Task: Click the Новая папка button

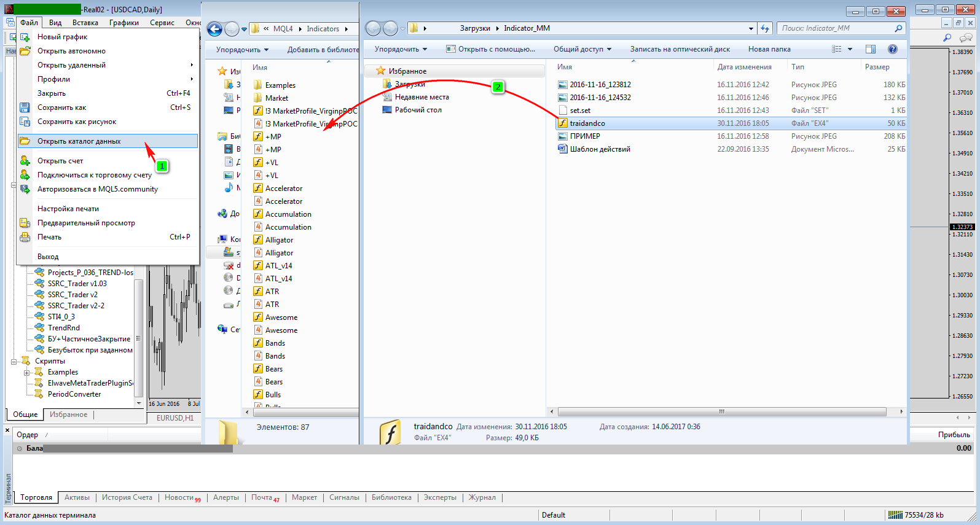Action: [769, 49]
